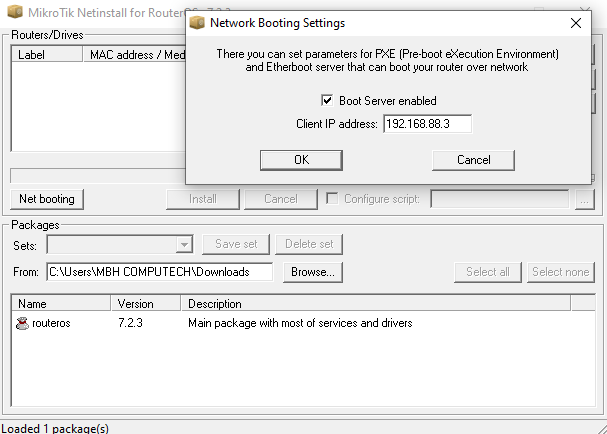Click the From packages path field

(x=159, y=272)
